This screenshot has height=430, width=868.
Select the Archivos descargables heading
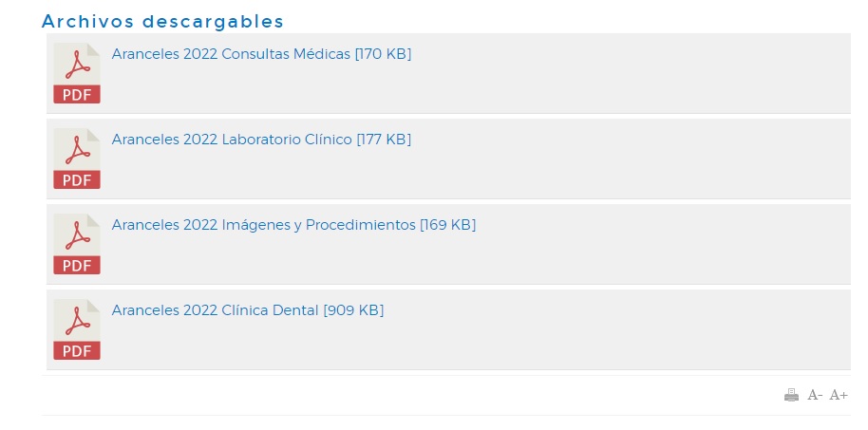click(x=162, y=21)
